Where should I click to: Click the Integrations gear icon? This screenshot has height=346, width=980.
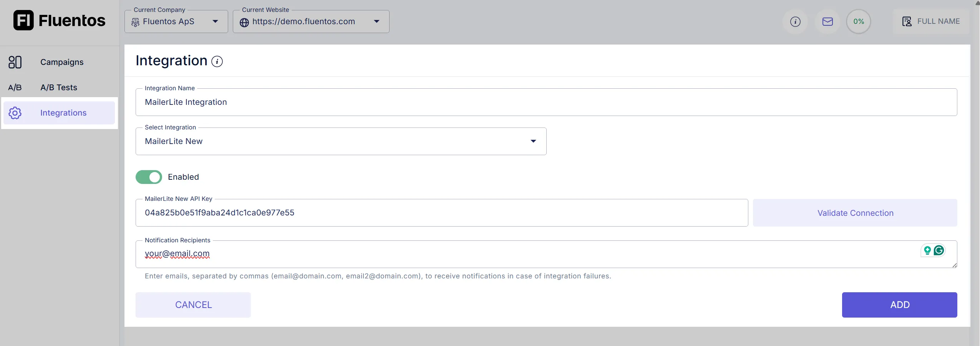coord(15,113)
